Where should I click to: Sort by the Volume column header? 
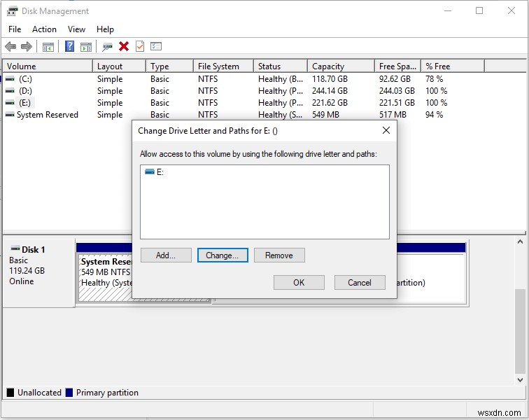pyautogui.click(x=48, y=66)
